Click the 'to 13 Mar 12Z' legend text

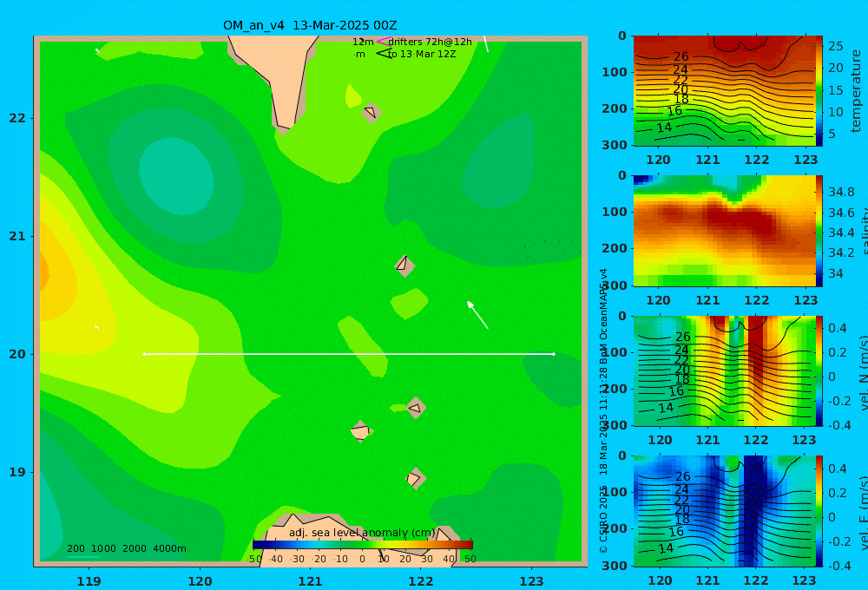422,54
